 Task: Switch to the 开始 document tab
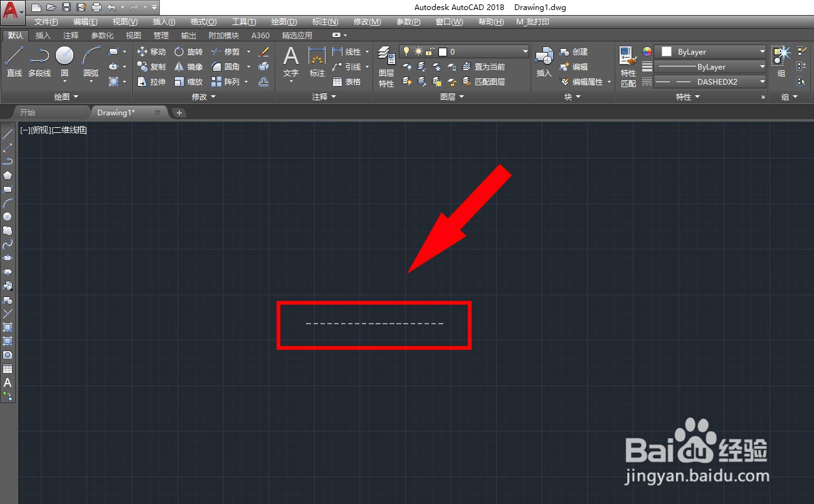click(x=28, y=113)
